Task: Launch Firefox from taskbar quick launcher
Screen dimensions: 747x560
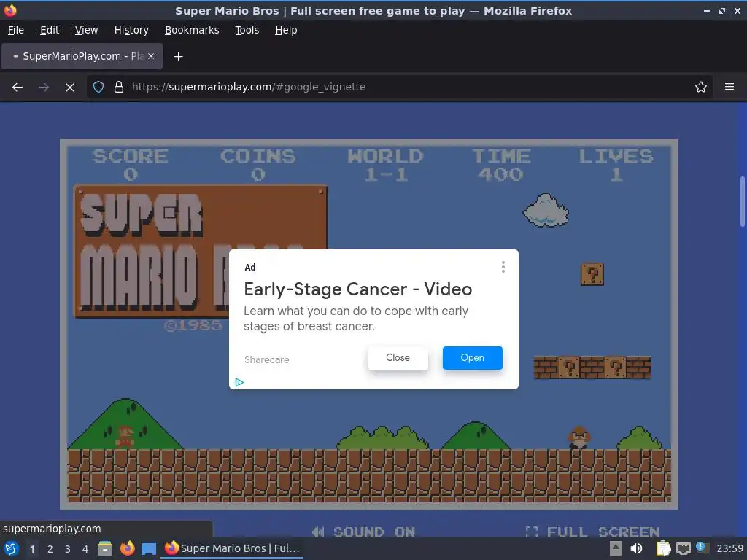Action: tap(127, 548)
